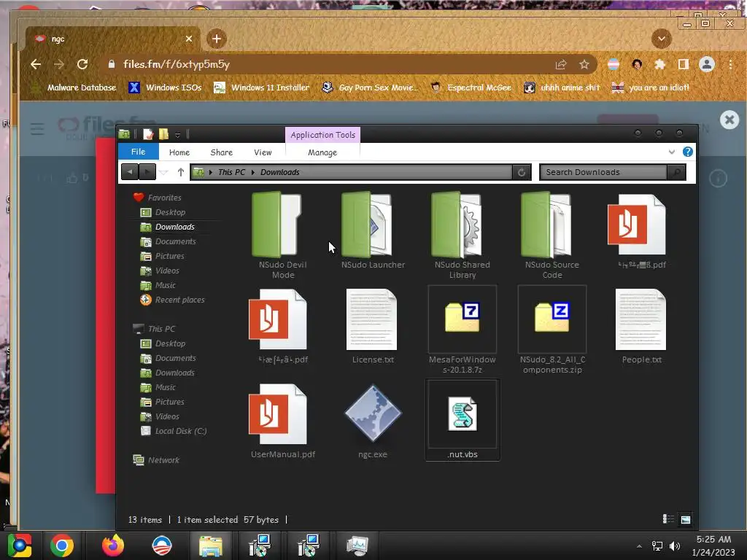Click the Explorer back navigation arrow
Image resolution: width=747 pixels, height=560 pixels.
tap(130, 172)
